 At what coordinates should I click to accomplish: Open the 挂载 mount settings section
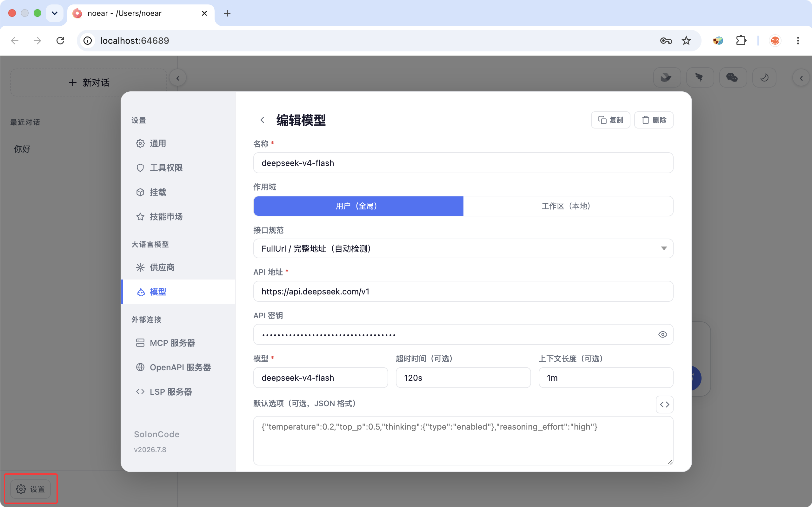(x=178, y=192)
